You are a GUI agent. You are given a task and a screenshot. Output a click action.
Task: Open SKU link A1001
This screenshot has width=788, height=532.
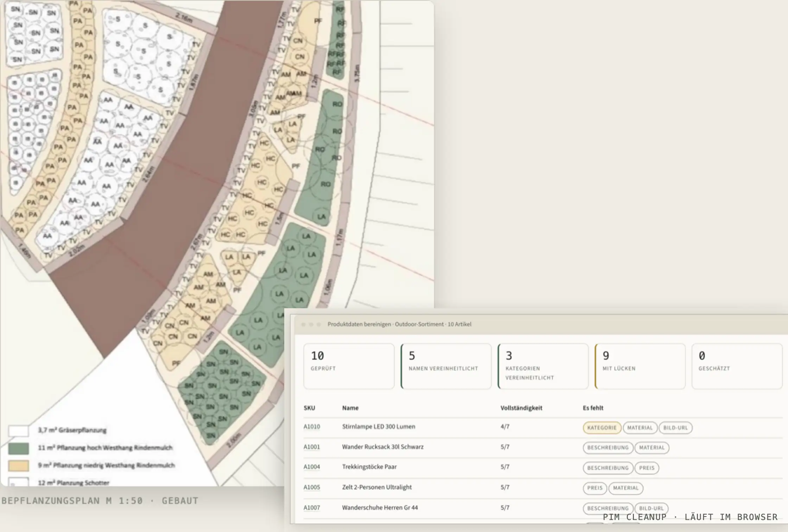pyautogui.click(x=312, y=447)
